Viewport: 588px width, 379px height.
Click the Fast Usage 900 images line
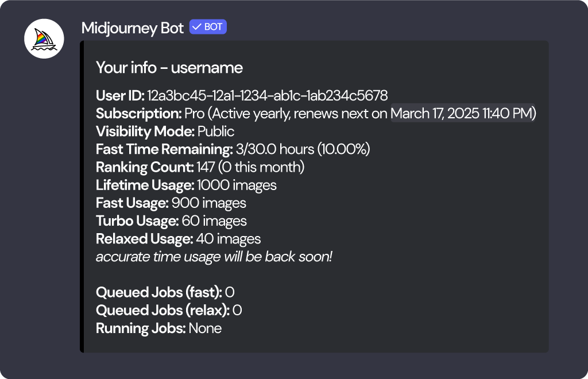click(x=171, y=203)
